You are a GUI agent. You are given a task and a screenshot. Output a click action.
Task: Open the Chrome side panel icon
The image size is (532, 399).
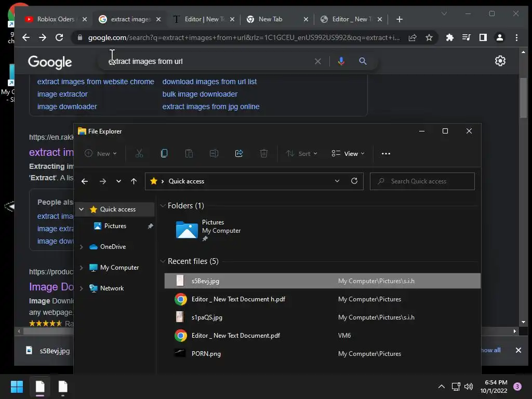pos(483,37)
